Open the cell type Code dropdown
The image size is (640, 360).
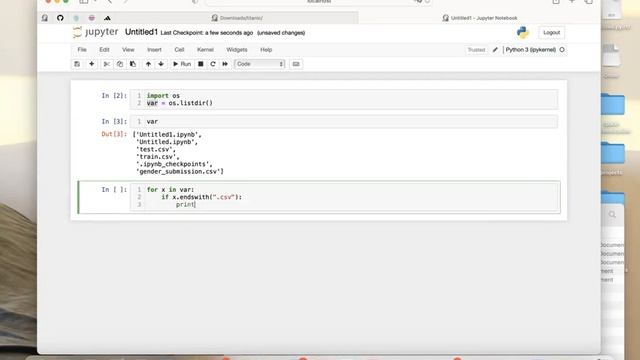tap(260, 64)
